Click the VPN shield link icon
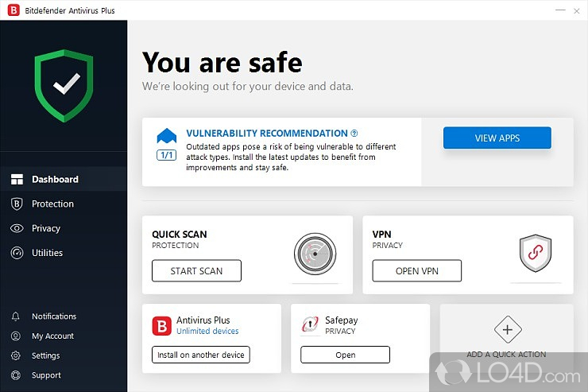Image resolution: width=588 pixels, height=392 pixels. click(535, 253)
